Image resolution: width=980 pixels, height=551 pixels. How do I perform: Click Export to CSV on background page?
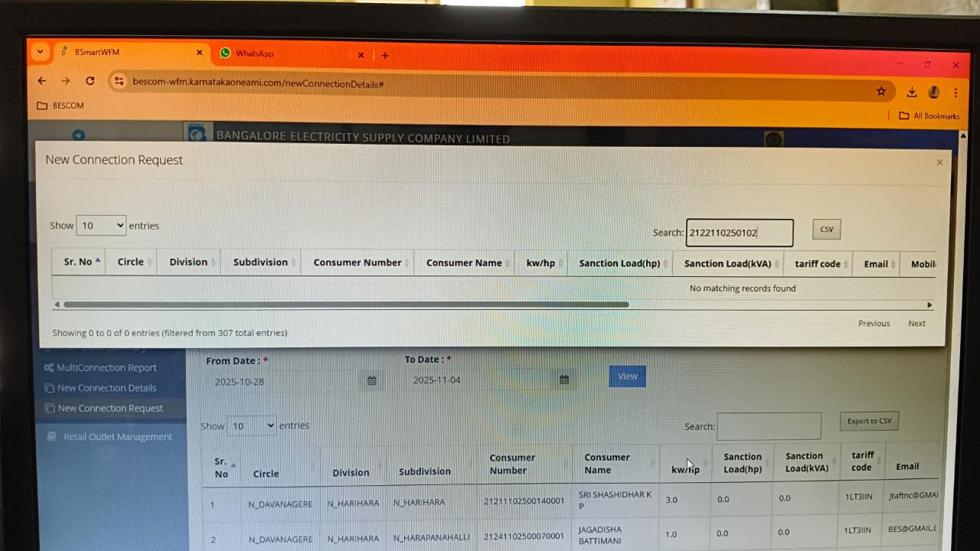click(x=869, y=421)
